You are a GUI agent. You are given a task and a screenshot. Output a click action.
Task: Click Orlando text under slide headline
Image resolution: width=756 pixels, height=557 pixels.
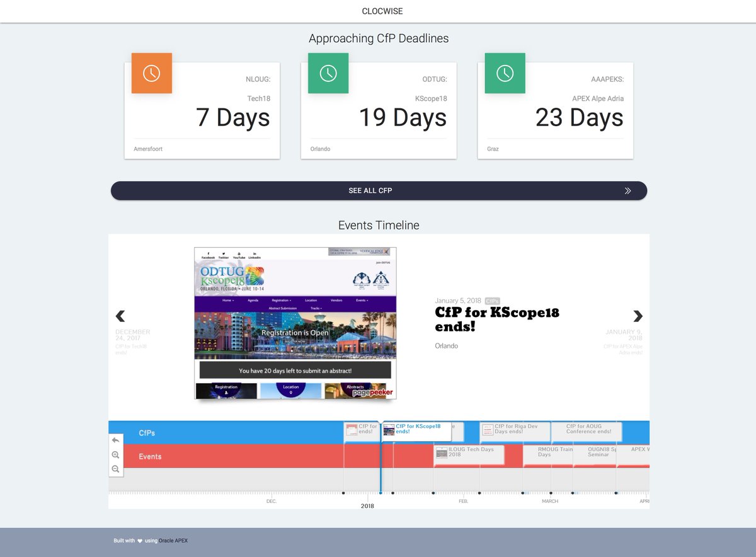(x=447, y=346)
